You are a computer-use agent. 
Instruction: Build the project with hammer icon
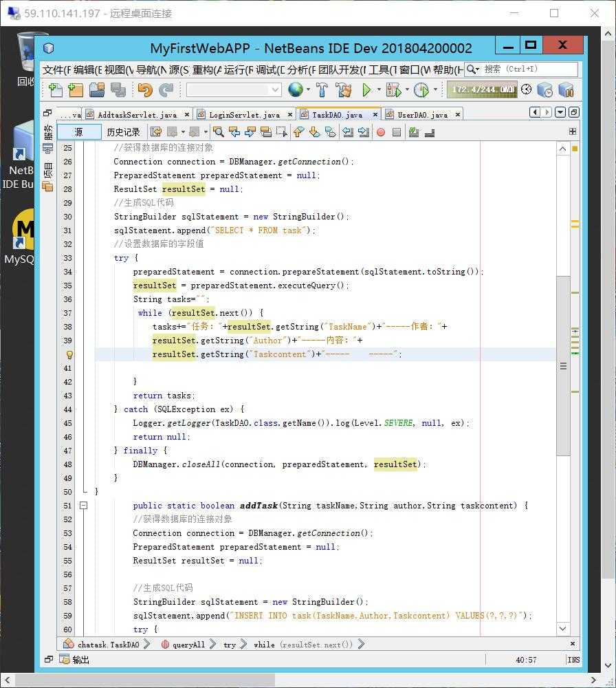click(322, 90)
